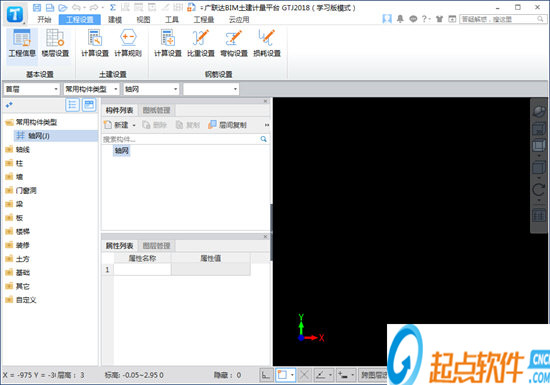Open the angle snap dropdown in the status bar
The height and width of the screenshot is (385, 550).
(330, 375)
